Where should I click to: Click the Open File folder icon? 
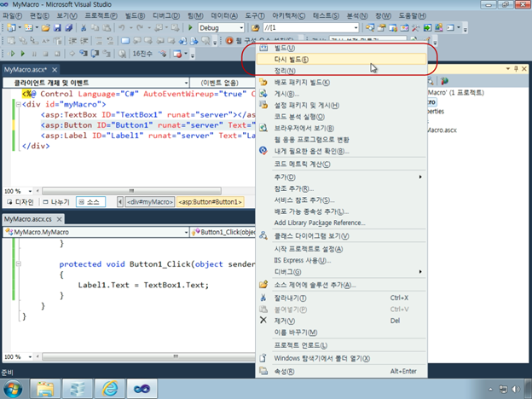46,27
